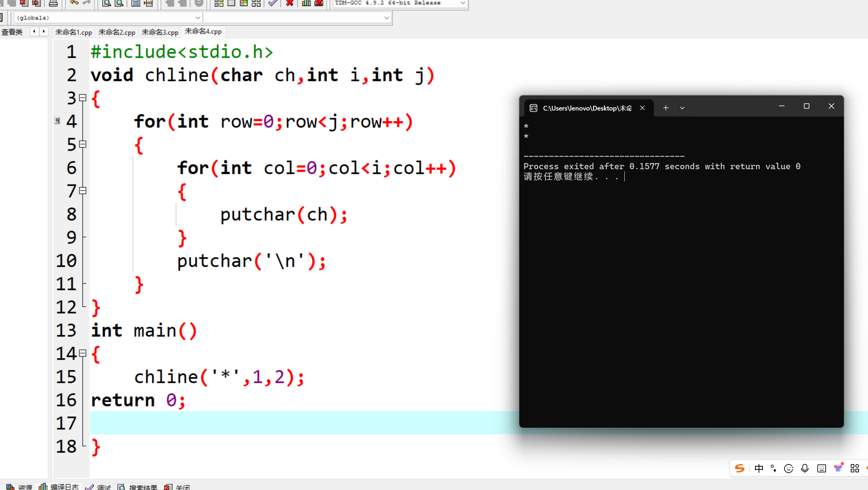Screen dimensions: 868x490
Task: Click the Sogou virtual keyboard icon
Action: 822,468
